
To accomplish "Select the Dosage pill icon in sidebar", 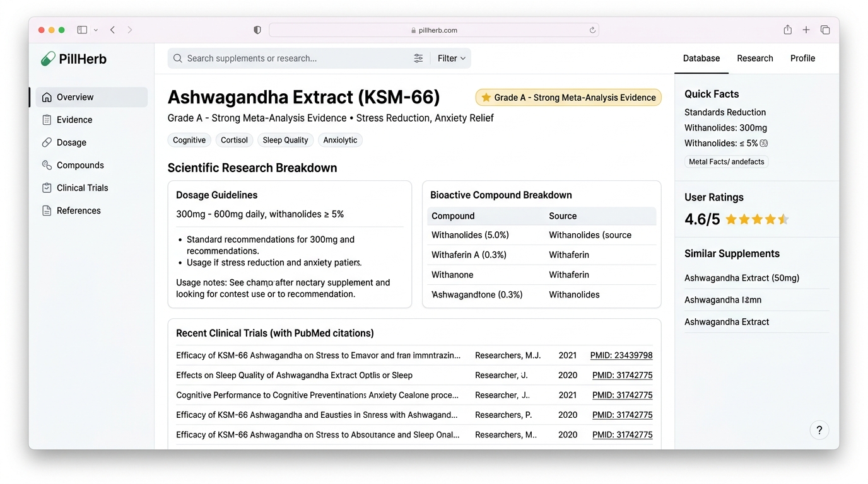I will 47,142.
